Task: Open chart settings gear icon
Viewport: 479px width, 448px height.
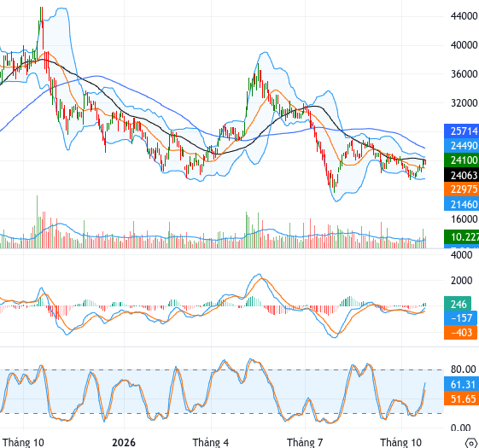Action: coord(472,443)
